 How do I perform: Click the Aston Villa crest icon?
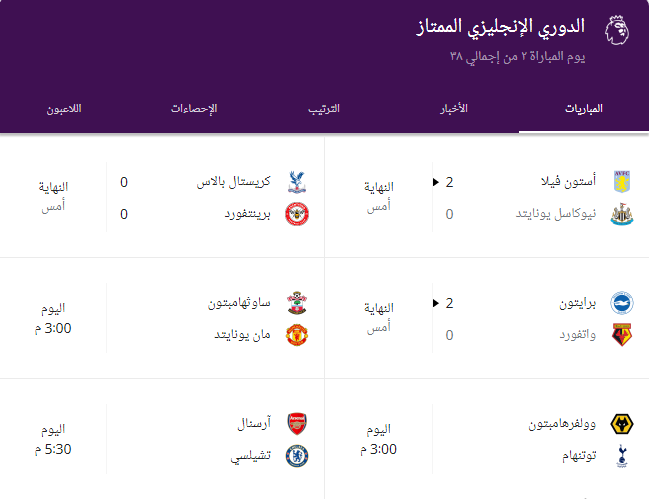(x=622, y=182)
